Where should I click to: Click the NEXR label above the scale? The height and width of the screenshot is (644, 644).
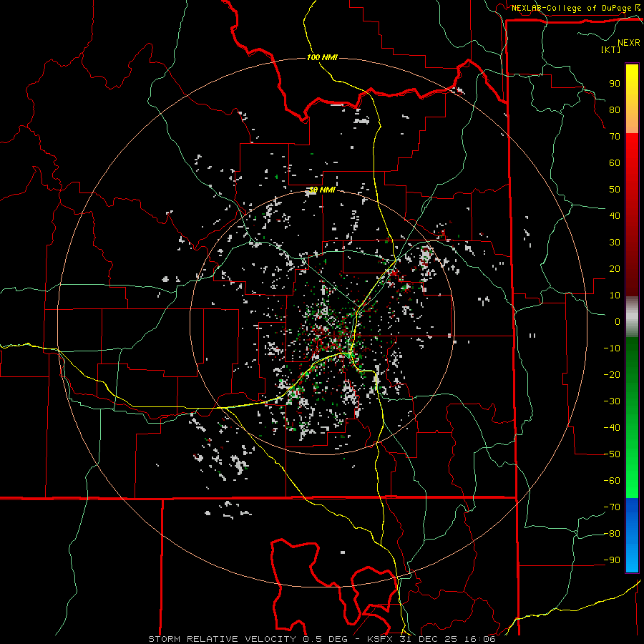[x=629, y=43]
